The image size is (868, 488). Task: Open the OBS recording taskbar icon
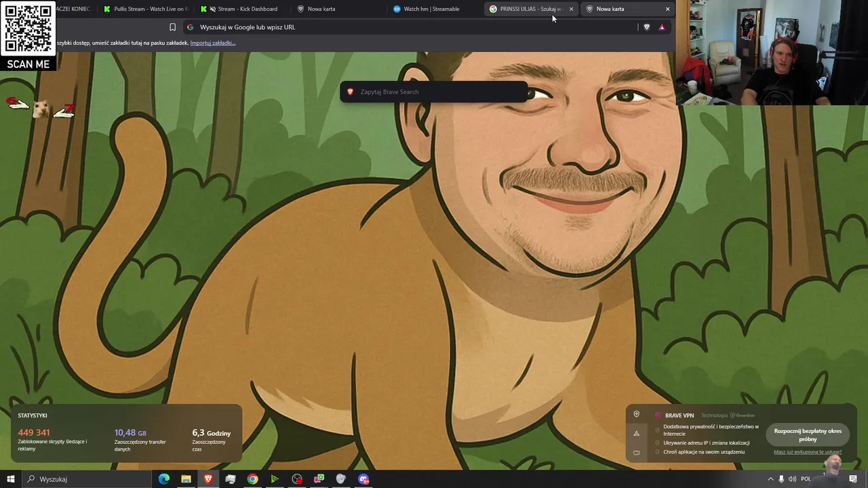(x=297, y=479)
